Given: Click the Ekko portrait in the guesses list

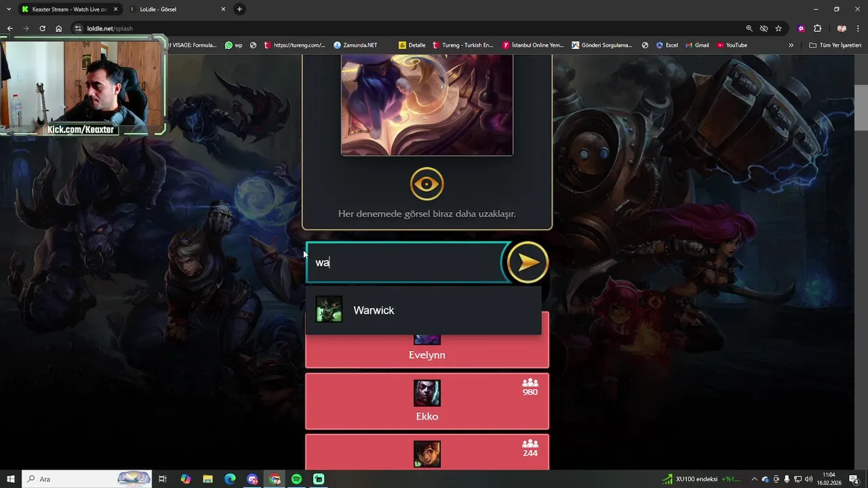Looking at the screenshot, I should coord(427,393).
